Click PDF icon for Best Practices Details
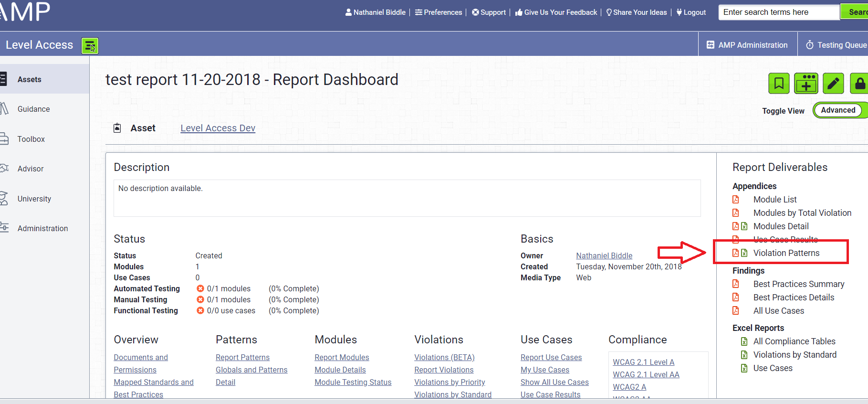Image resolution: width=868 pixels, height=404 pixels. (736, 298)
